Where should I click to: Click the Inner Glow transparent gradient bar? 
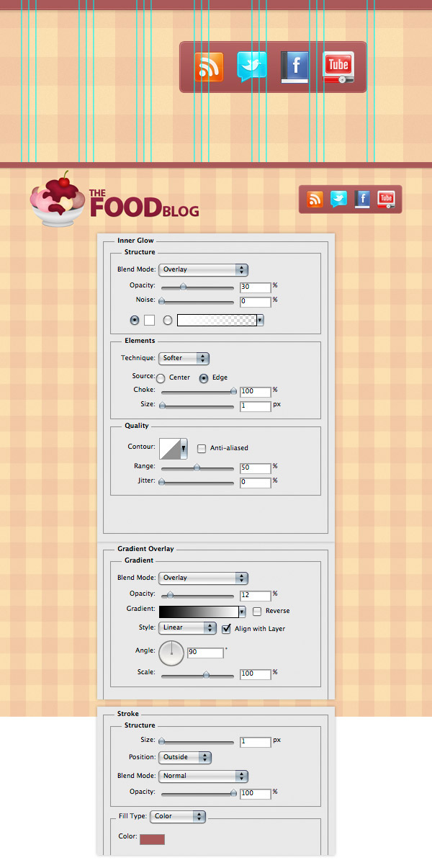(x=217, y=321)
